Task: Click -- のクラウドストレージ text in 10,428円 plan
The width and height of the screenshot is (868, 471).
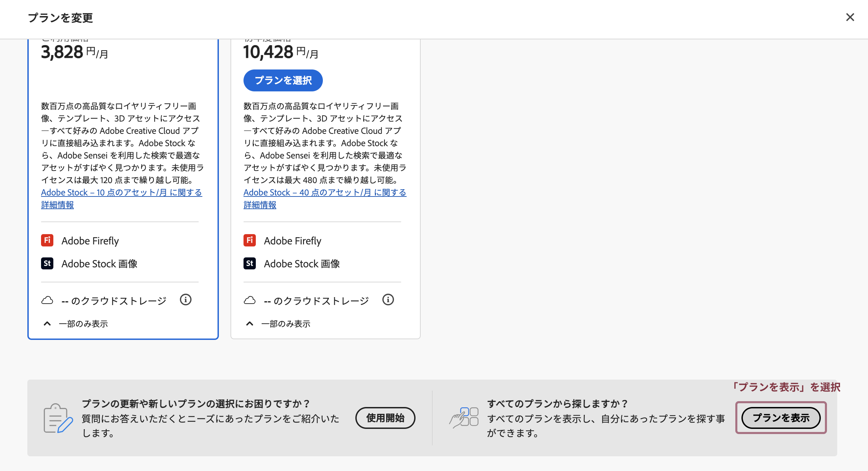Action: pos(316,301)
